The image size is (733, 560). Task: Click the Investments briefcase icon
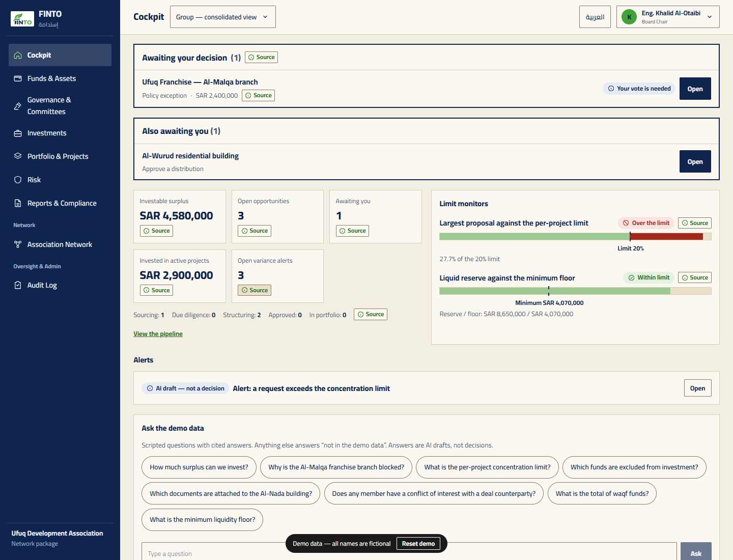tap(18, 133)
